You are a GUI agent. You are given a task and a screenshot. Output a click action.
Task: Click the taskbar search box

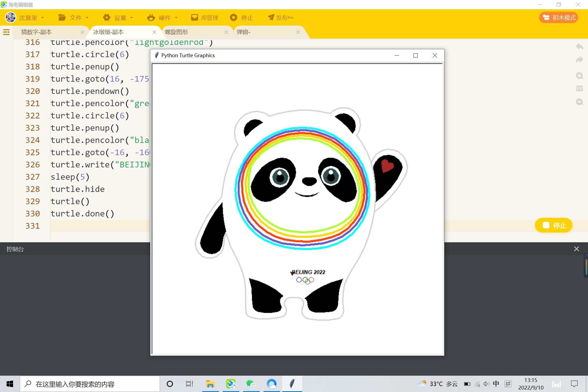pyautogui.click(x=90, y=384)
